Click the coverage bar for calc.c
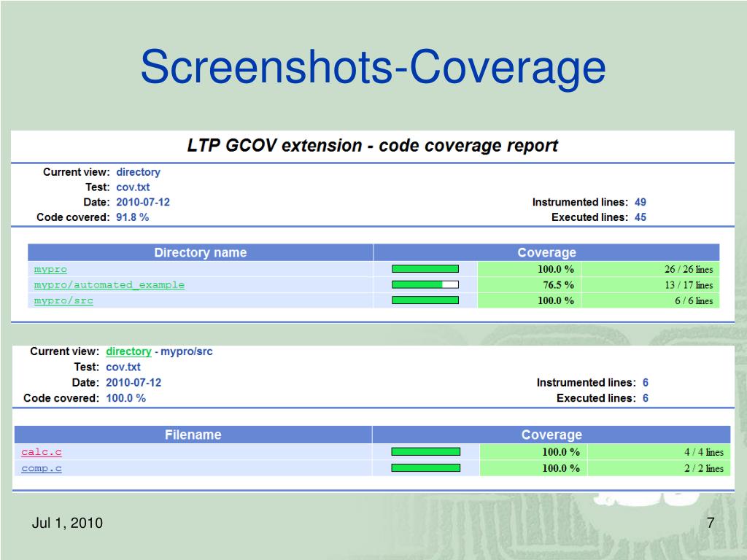Screen dimensions: 747x560 pos(426,452)
